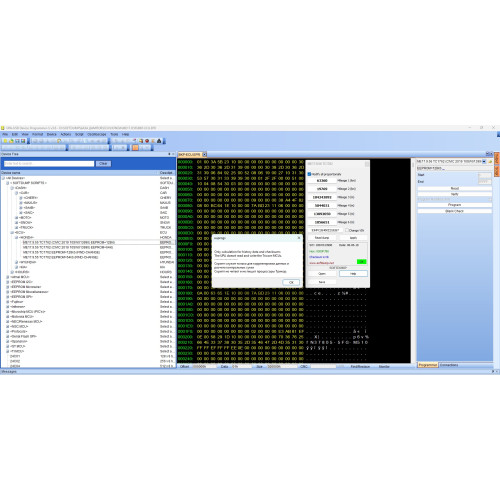Click the Save As toolbar icon
500x500 pixels.
(x=23, y=141)
